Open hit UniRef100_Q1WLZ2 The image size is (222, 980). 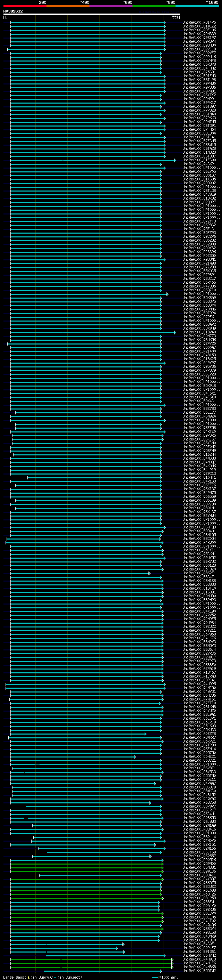(x=199, y=26)
